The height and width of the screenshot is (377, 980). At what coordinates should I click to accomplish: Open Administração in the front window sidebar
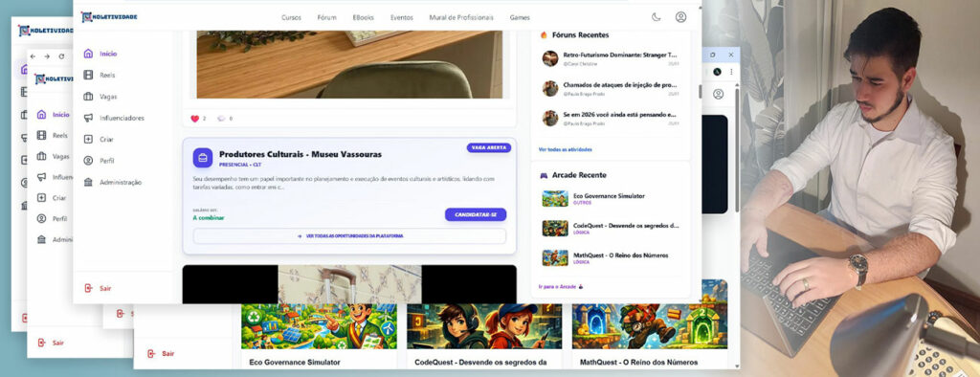113,182
